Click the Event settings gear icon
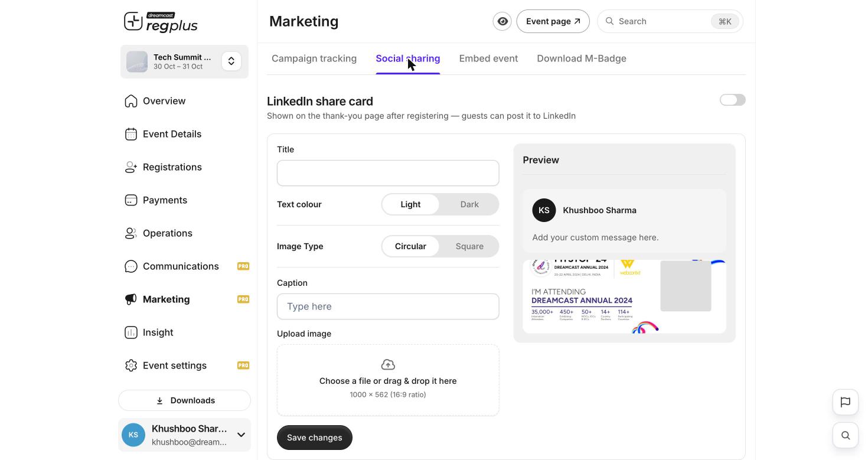The height and width of the screenshot is (460, 868). [x=131, y=366]
